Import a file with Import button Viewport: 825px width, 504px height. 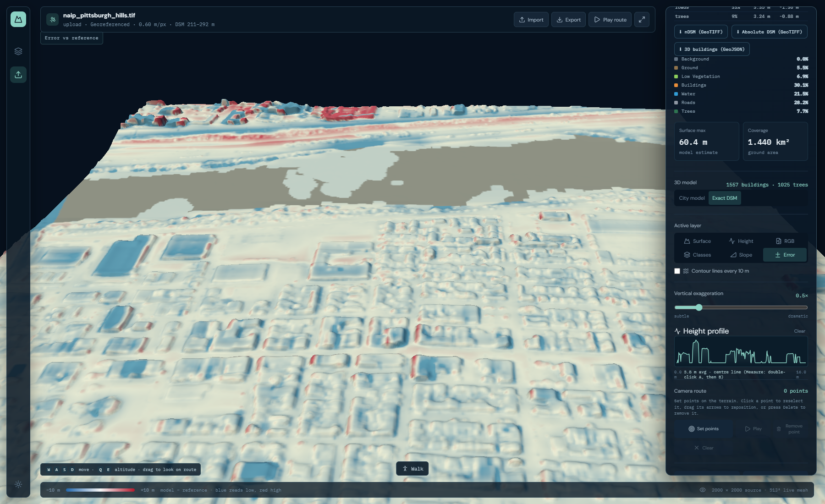click(x=531, y=20)
